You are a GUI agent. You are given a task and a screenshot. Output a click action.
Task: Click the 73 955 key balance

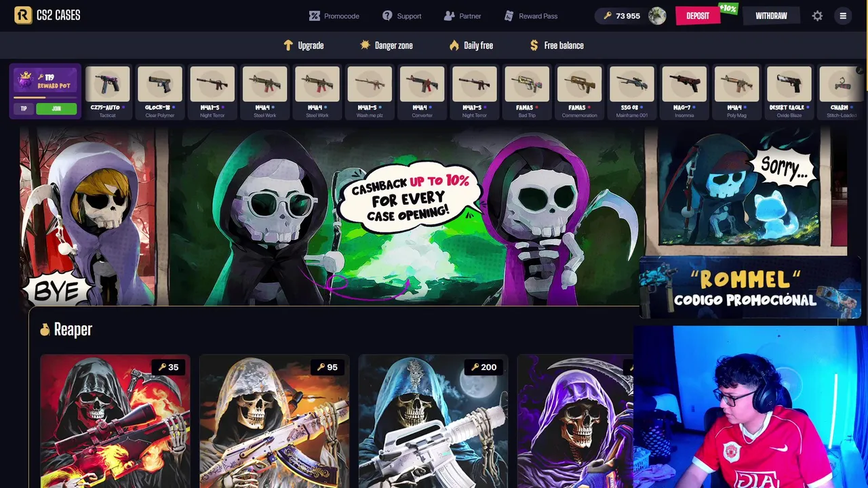(622, 16)
